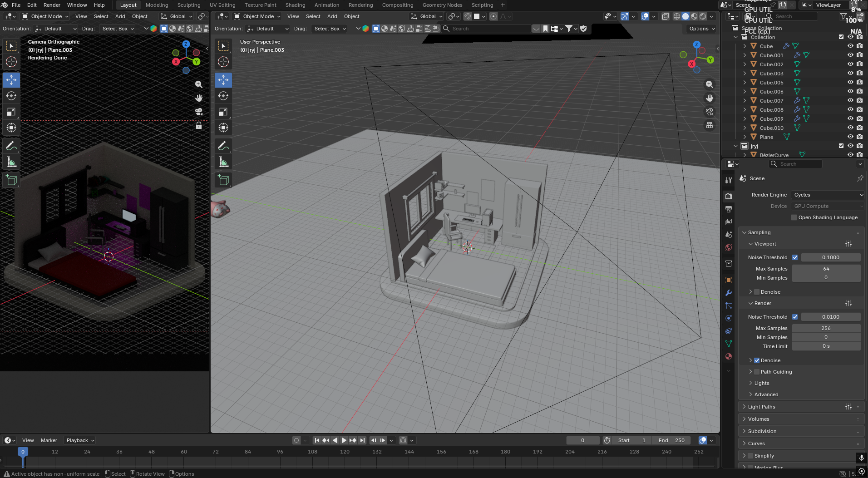Screen dimensions: 868x478
Task: Switch to orthographic grid view icon
Action: [x=710, y=125]
